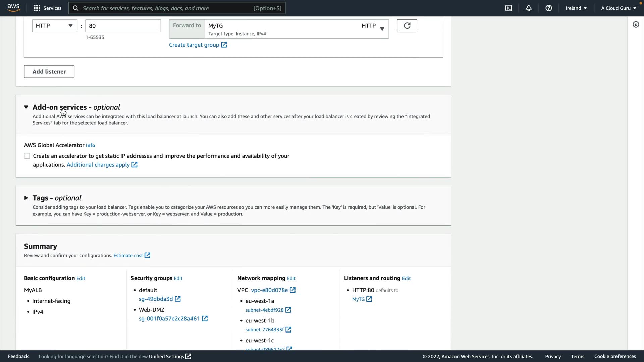The width and height of the screenshot is (644, 362).
Task: Open the Ireland region menu
Action: (576, 8)
